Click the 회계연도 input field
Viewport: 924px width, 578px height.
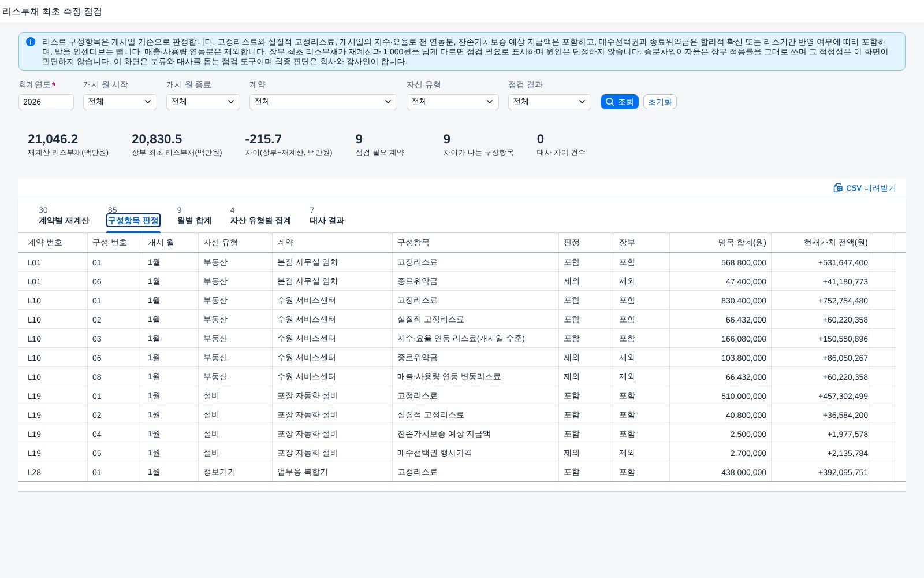[46, 102]
